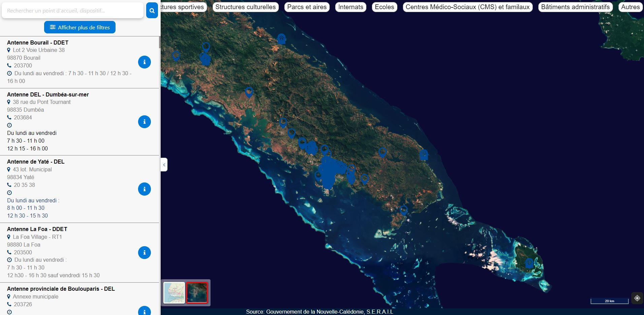This screenshot has width=644, height=315.
Task: Toggle the Ecoles filter chip
Action: click(384, 7)
